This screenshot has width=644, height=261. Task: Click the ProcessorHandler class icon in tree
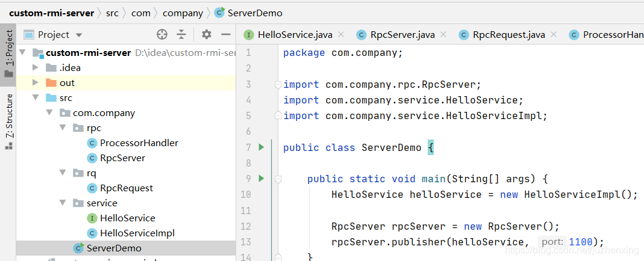(92, 143)
